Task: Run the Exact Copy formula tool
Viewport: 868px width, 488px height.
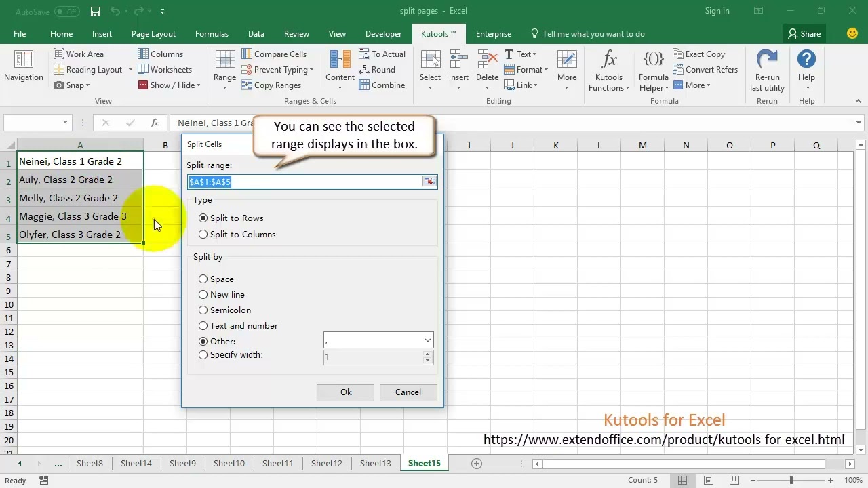Action: [699, 54]
